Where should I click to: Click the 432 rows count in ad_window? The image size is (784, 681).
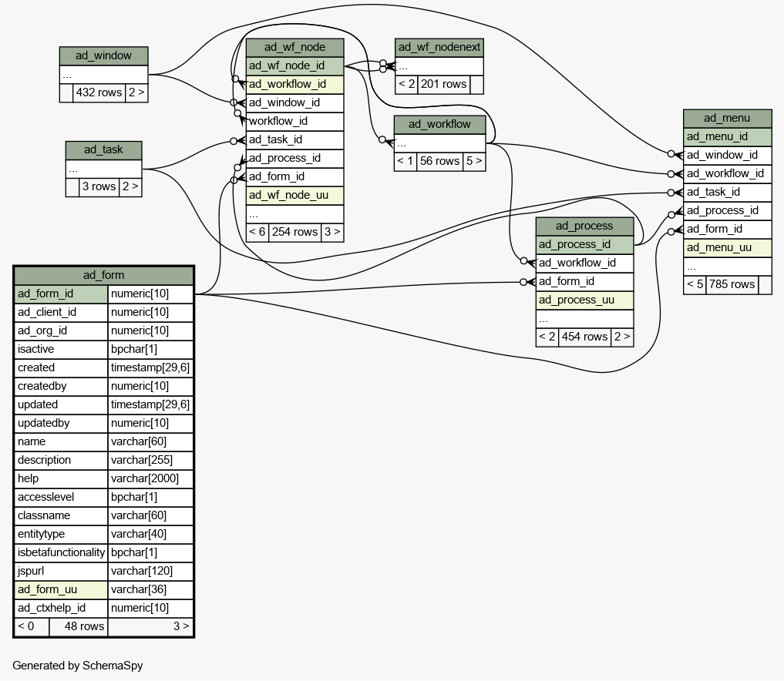point(99,93)
